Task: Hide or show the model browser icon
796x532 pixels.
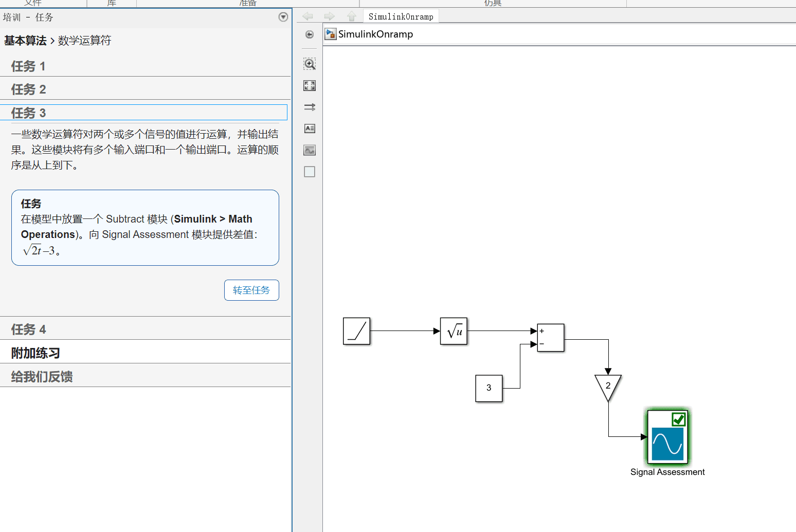Action: click(310, 34)
